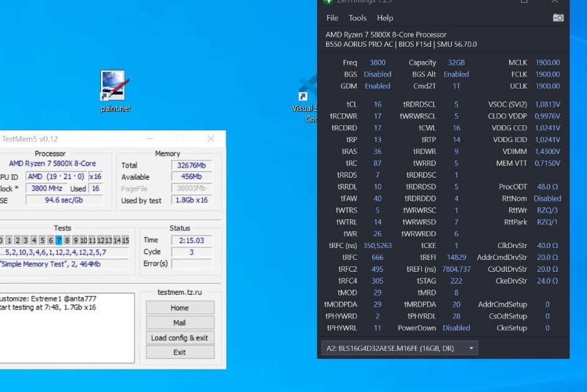Click the Home button in TestMem5
This screenshot has height=392, width=587.
pos(179,308)
